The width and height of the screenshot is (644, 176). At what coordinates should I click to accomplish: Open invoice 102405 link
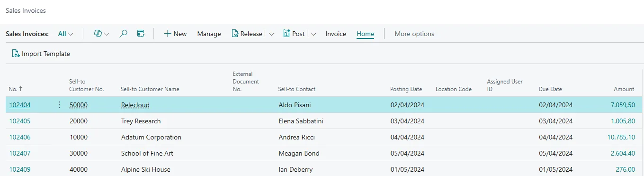pyautogui.click(x=20, y=121)
